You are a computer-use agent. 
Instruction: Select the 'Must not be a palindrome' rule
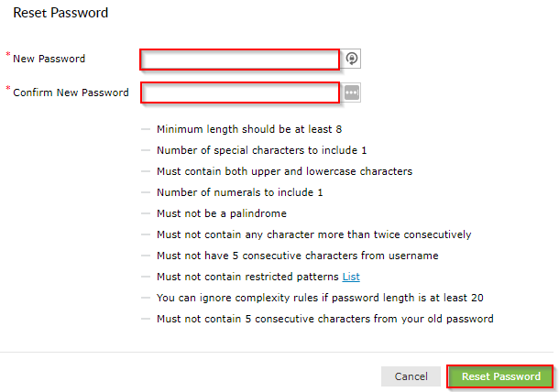pos(222,213)
